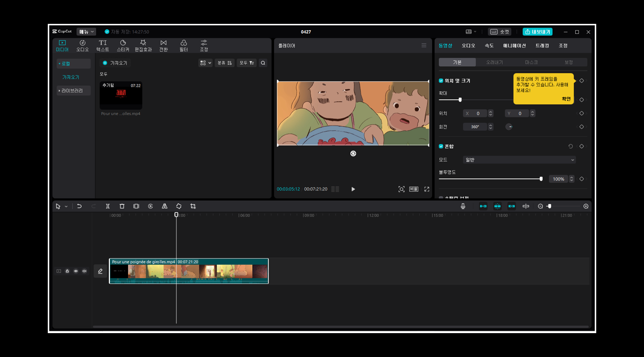The image size is (644, 357).
Task: Click the microphone record voiceover icon
Action: coord(462,206)
